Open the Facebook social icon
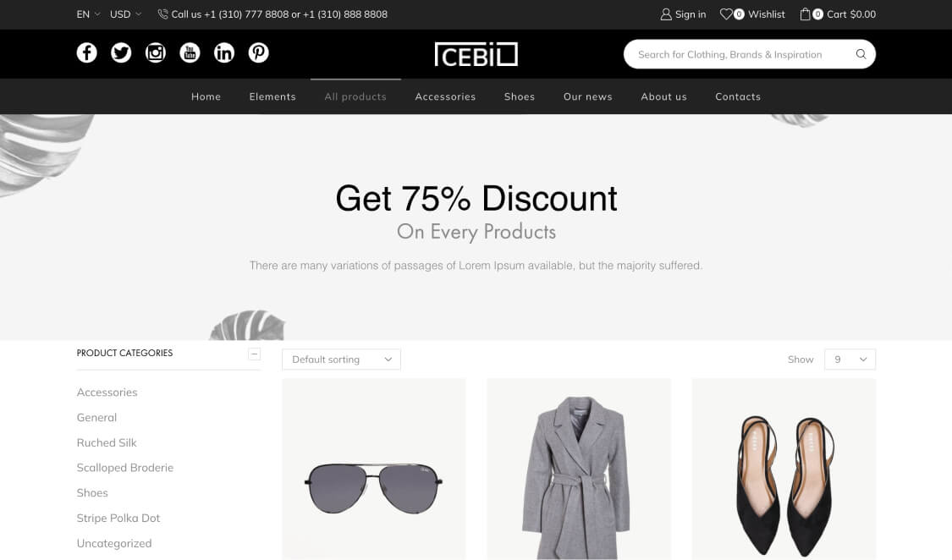952x560 pixels. 87,52
